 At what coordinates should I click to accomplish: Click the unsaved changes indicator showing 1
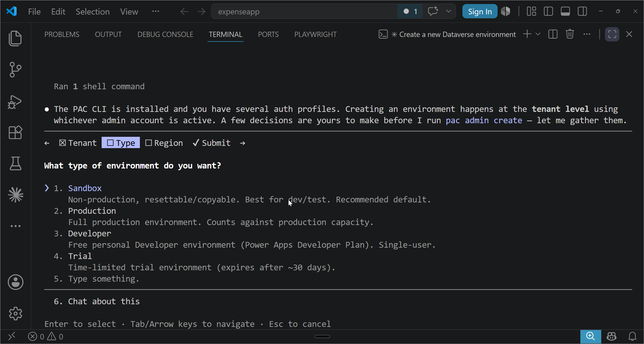(x=410, y=11)
